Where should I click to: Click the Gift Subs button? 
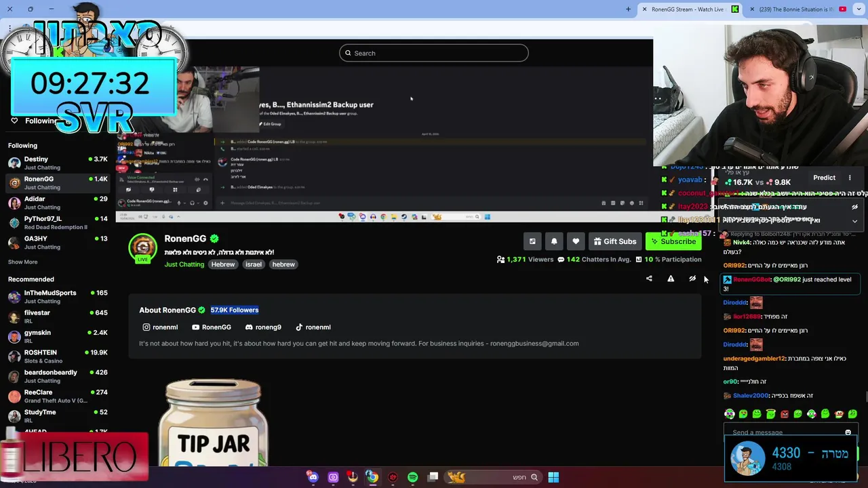pyautogui.click(x=615, y=241)
